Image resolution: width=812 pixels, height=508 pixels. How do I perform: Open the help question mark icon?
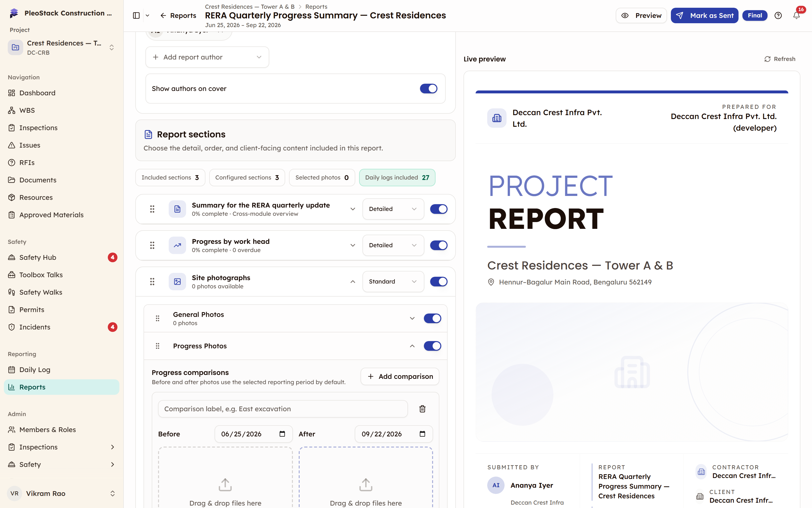pos(778,15)
